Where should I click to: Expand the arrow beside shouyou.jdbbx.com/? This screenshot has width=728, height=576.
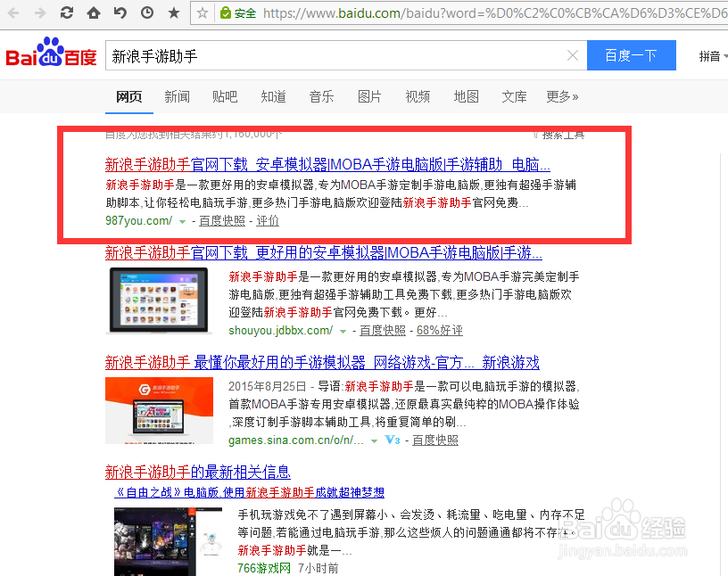pyautogui.click(x=343, y=332)
